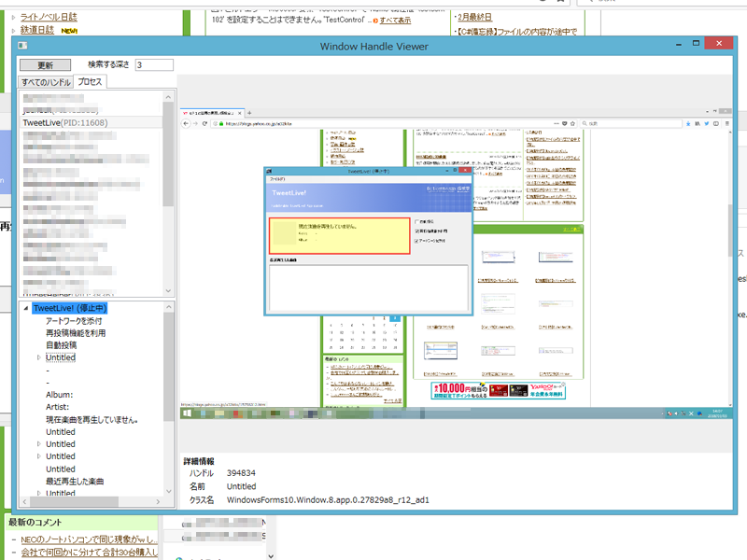Expand the Untitled node below 自動投稿
747x560 pixels.
(38, 357)
